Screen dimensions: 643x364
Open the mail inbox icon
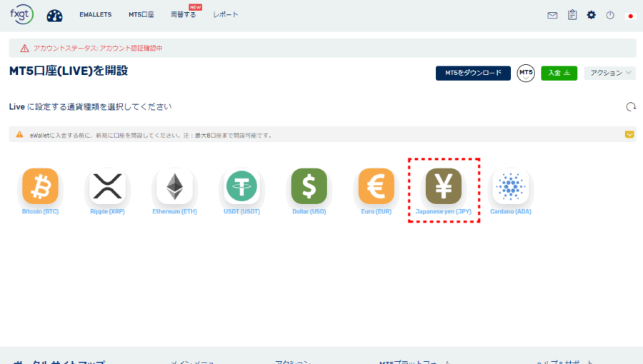pyautogui.click(x=552, y=16)
